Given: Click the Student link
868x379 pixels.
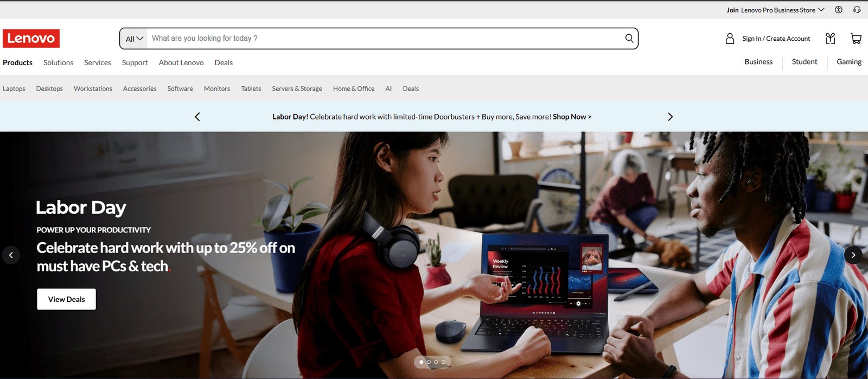Looking at the screenshot, I should pyautogui.click(x=805, y=62).
